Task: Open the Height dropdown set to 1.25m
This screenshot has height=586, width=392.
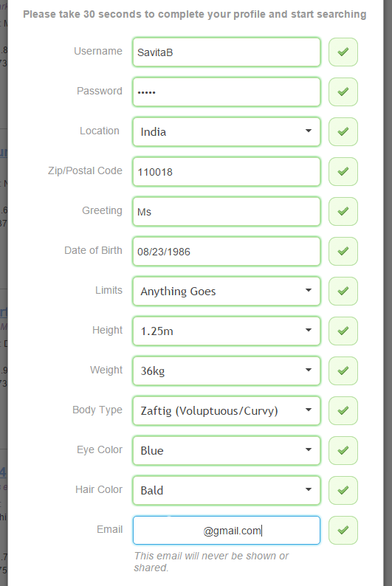Action: pyautogui.click(x=227, y=331)
